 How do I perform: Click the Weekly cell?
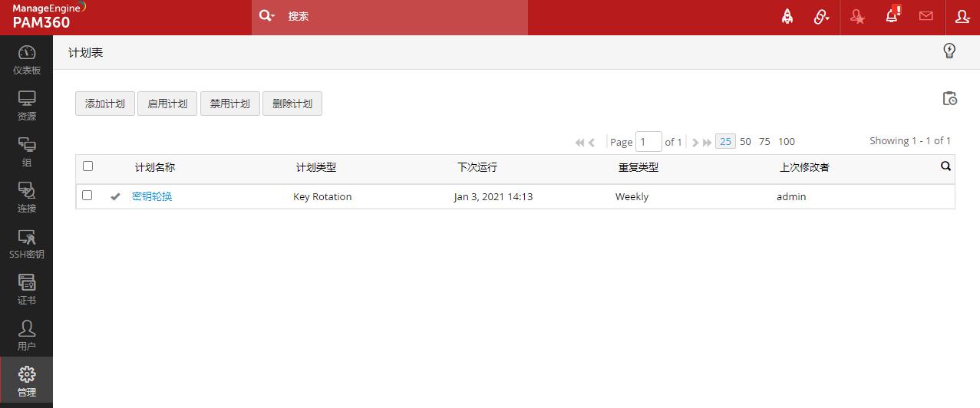(x=632, y=196)
